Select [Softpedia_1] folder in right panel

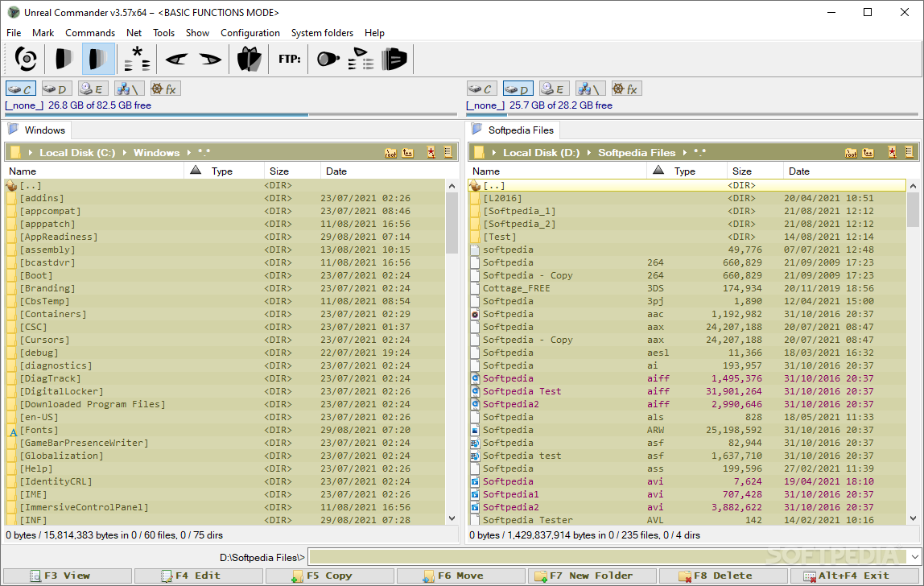coord(687,211)
